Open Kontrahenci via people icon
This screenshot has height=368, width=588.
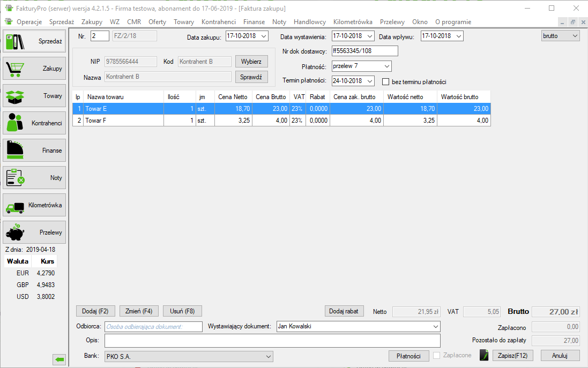coord(34,123)
